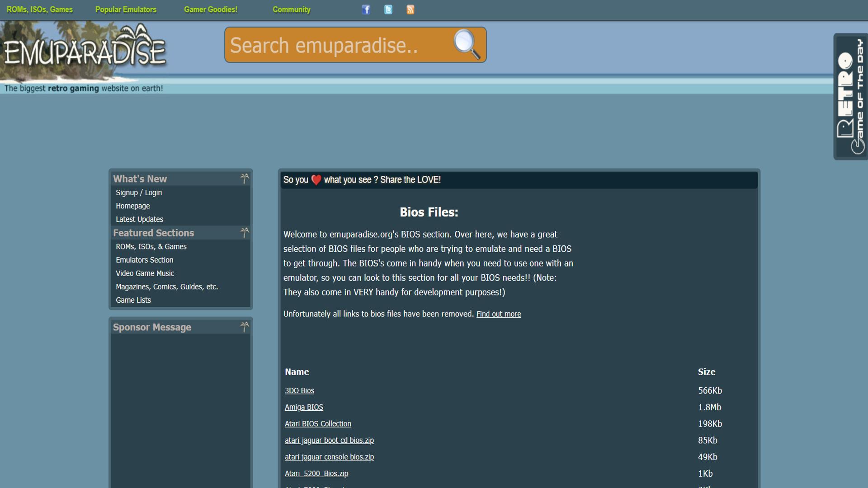The width and height of the screenshot is (868, 488).
Task: Open Atari_5200_Bios.zip link
Action: pos(316,474)
